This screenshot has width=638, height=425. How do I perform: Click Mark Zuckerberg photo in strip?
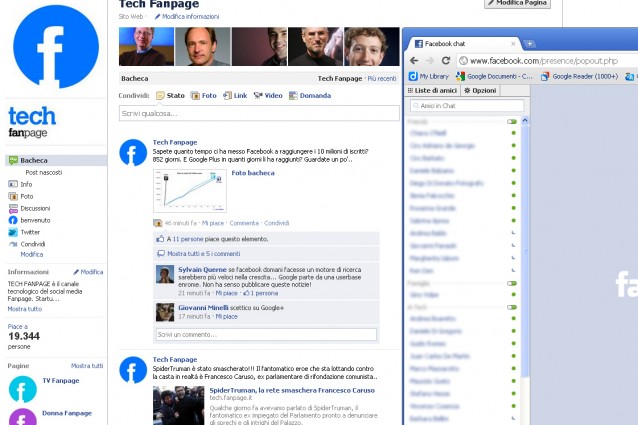pos(372,46)
